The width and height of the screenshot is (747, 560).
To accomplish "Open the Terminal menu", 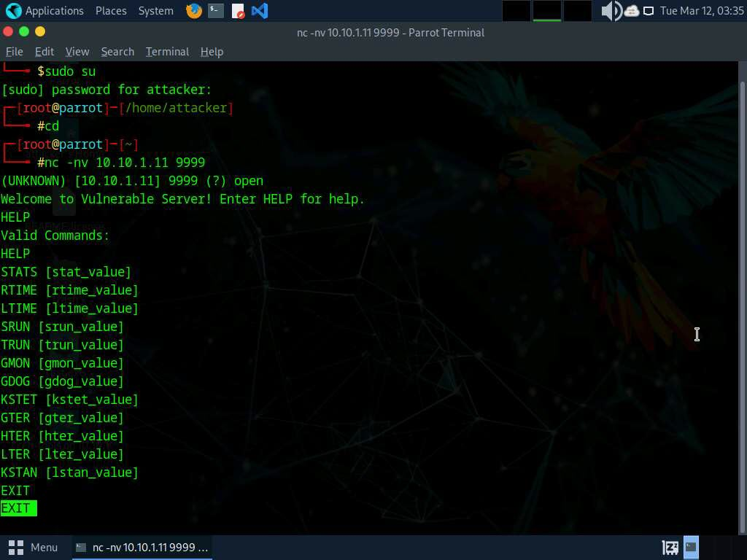I will coord(167,52).
